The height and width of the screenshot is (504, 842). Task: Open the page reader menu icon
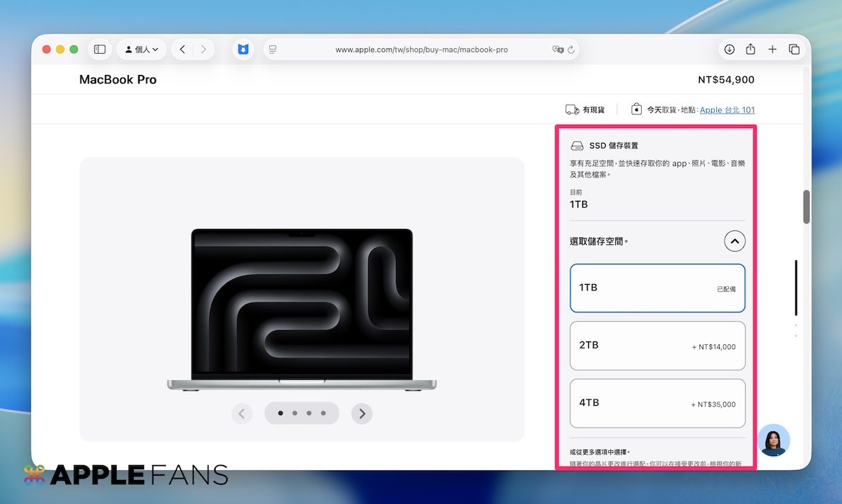tap(273, 50)
